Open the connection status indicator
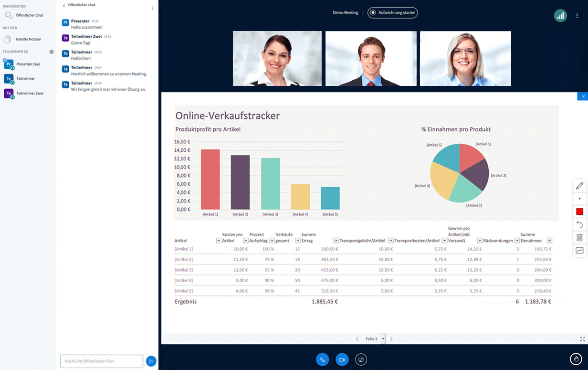This screenshot has height=370, width=588. [560, 16]
